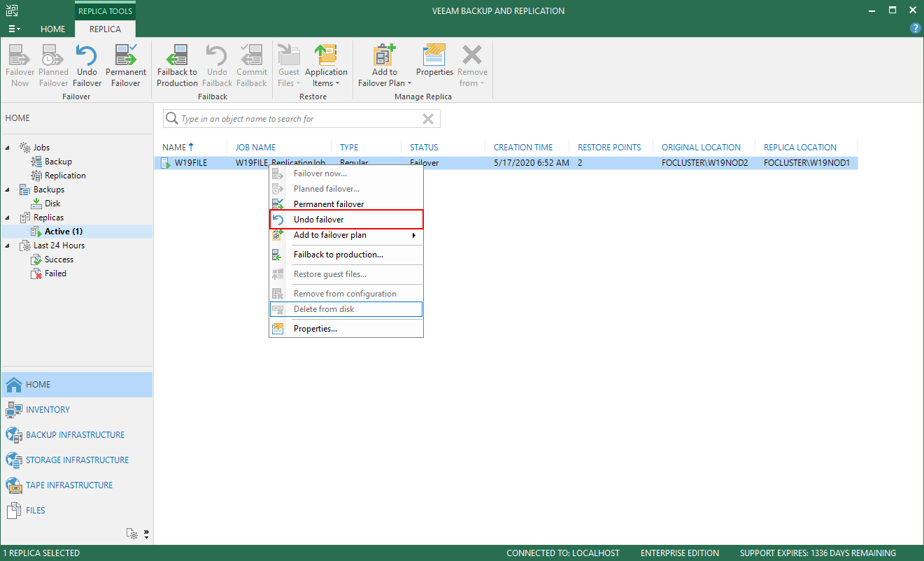Sort by the TYPE column header
This screenshot has width=924, height=561.
349,148
